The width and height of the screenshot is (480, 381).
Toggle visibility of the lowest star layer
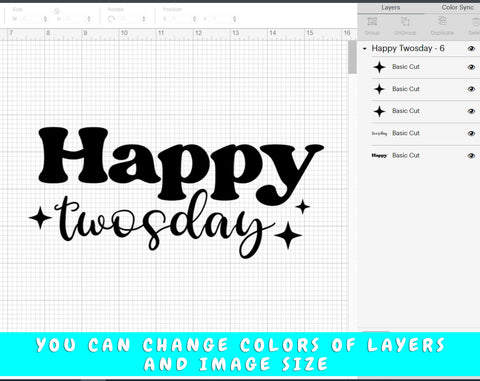click(471, 111)
